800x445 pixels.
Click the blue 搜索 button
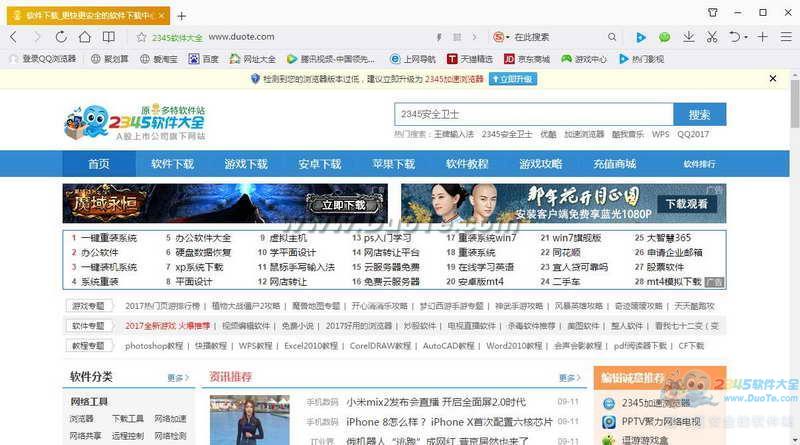[x=699, y=114]
